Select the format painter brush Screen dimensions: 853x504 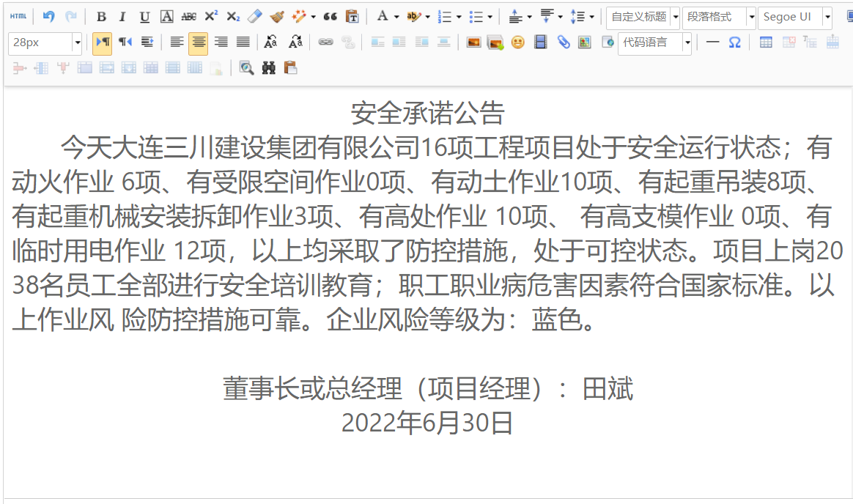(x=277, y=17)
